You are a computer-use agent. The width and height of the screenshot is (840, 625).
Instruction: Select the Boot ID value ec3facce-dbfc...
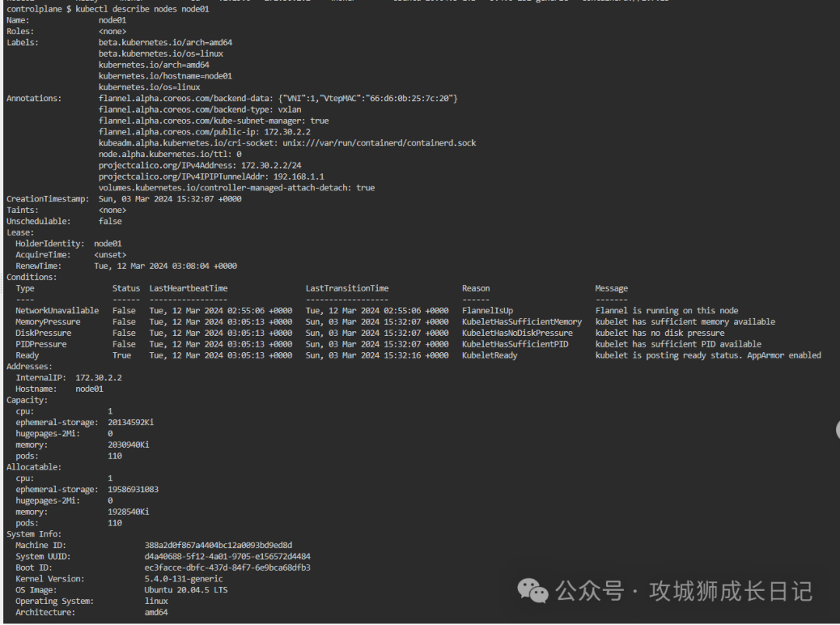[x=227, y=567]
